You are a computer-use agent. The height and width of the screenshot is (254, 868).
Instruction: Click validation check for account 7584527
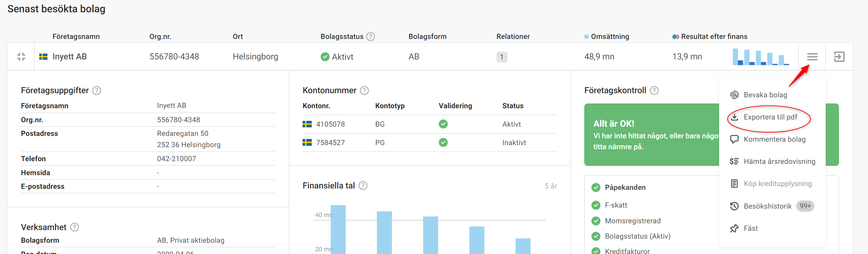pyautogui.click(x=443, y=142)
